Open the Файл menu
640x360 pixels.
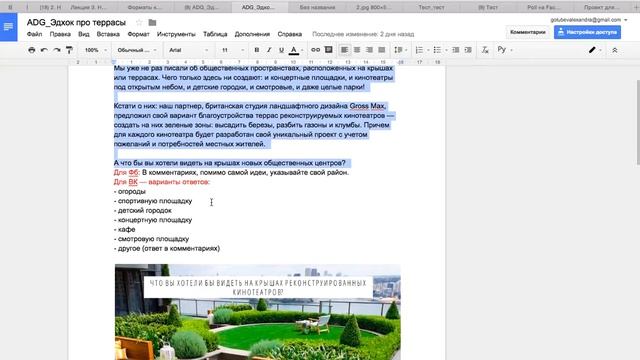click(34, 34)
